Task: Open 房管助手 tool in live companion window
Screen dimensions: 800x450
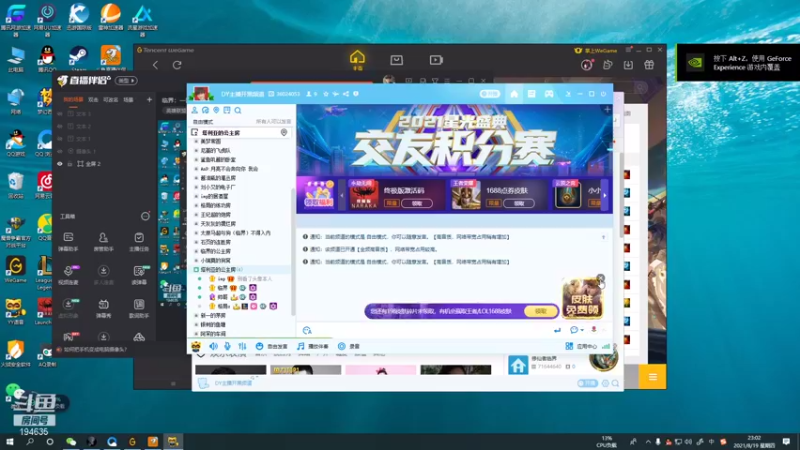Action: [x=103, y=241]
